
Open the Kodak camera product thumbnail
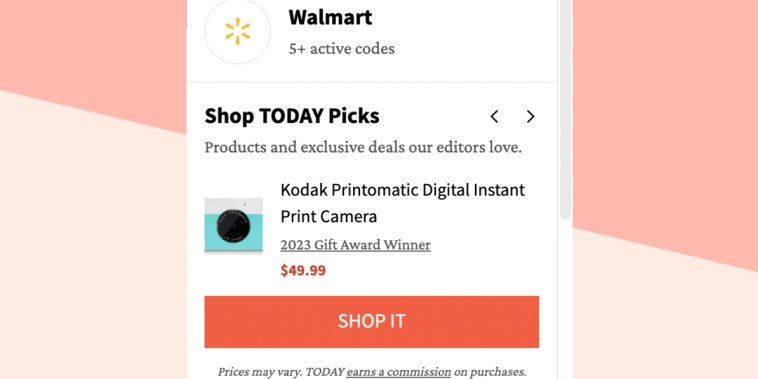point(233,225)
